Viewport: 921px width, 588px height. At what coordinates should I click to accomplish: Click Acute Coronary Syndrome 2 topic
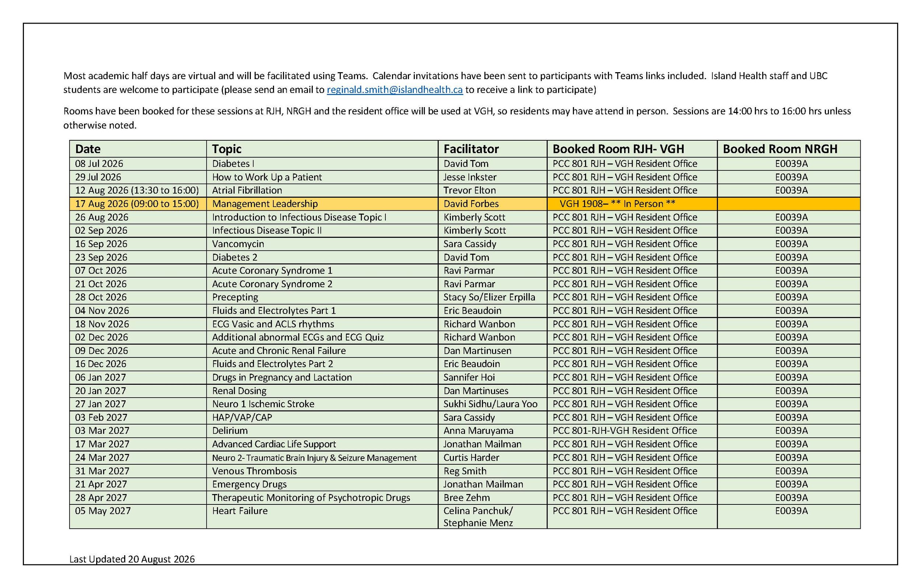(322, 284)
